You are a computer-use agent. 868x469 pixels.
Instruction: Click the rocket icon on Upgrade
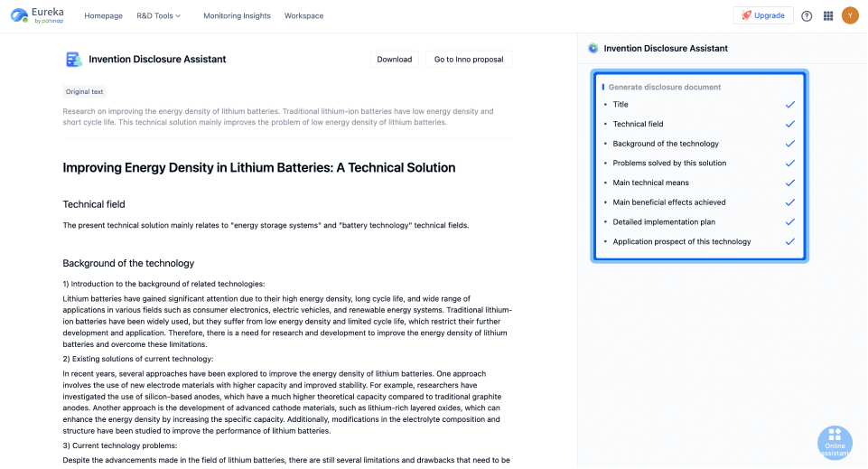(746, 15)
